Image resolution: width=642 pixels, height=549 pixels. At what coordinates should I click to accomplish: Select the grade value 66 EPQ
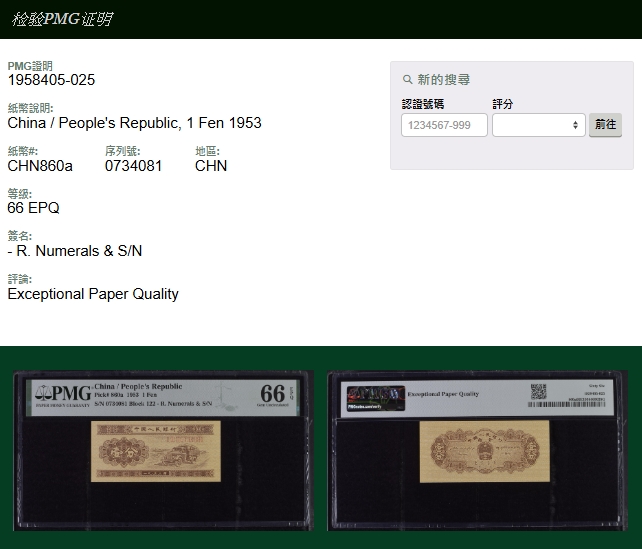click(x=34, y=208)
